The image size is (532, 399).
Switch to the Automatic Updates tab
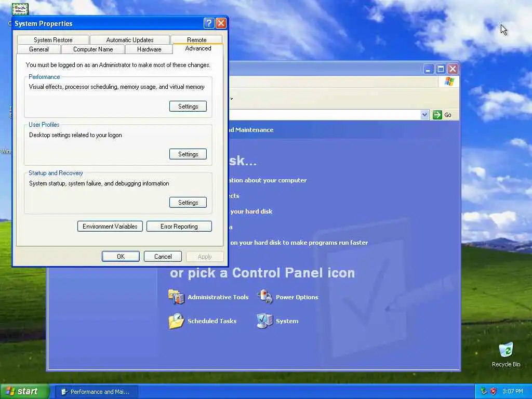pyautogui.click(x=129, y=39)
